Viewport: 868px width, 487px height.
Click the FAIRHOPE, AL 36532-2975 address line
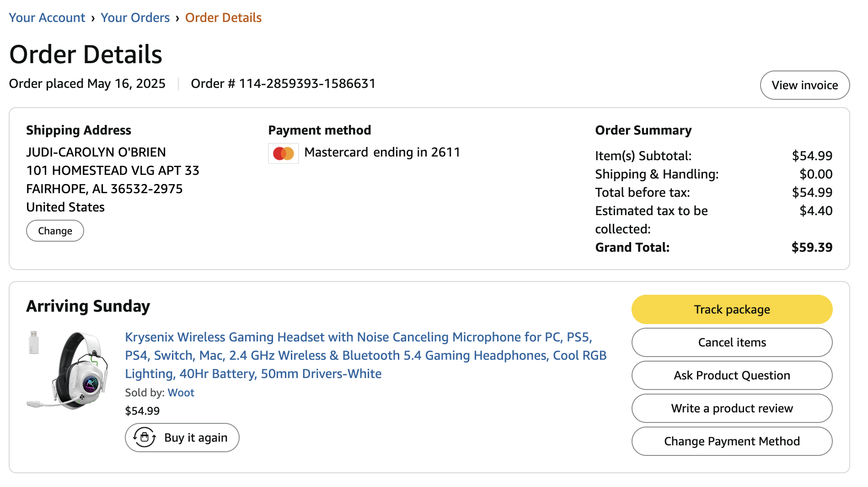(105, 189)
